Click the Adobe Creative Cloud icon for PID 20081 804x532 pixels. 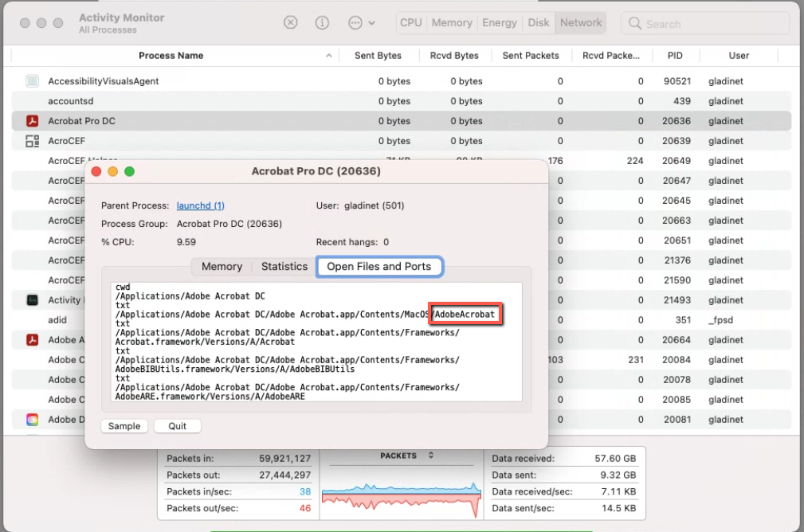coord(33,420)
